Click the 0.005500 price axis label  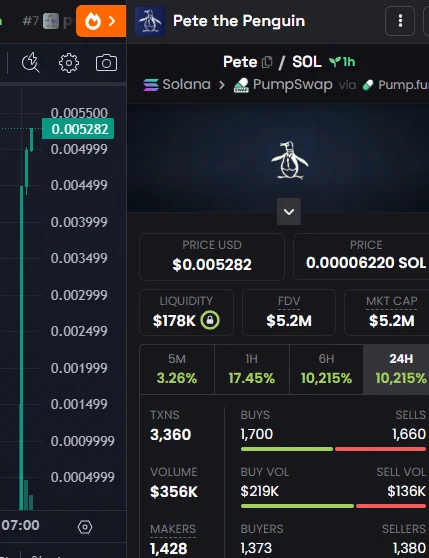79,113
